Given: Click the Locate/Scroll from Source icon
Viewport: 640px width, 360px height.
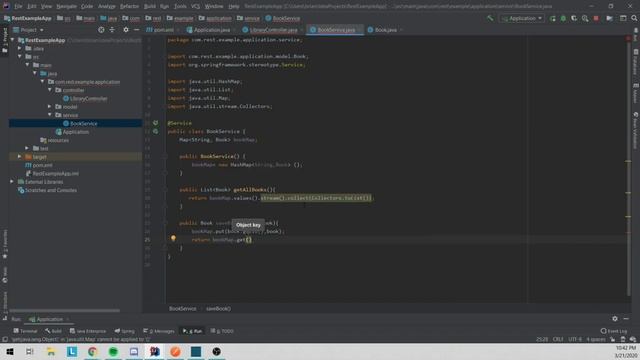Looking at the screenshot, I should coord(101,30).
